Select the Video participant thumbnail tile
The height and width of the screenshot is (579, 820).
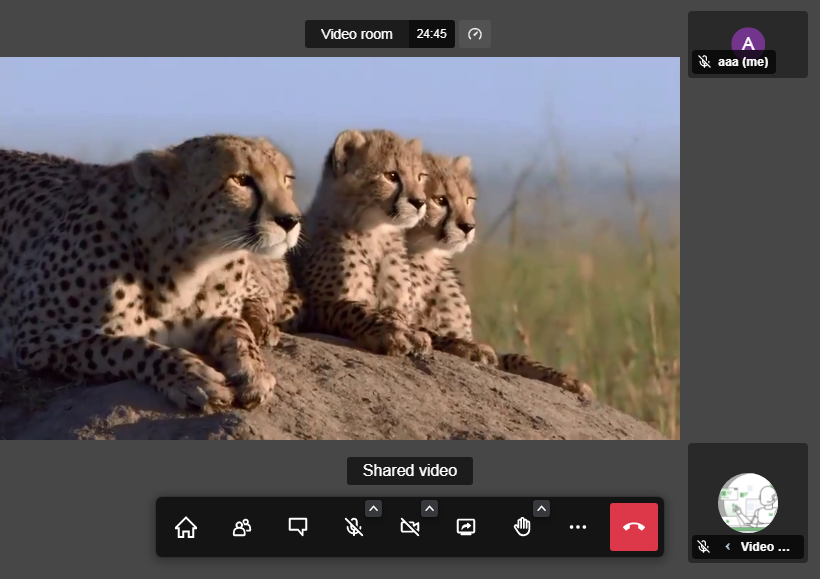(x=748, y=503)
